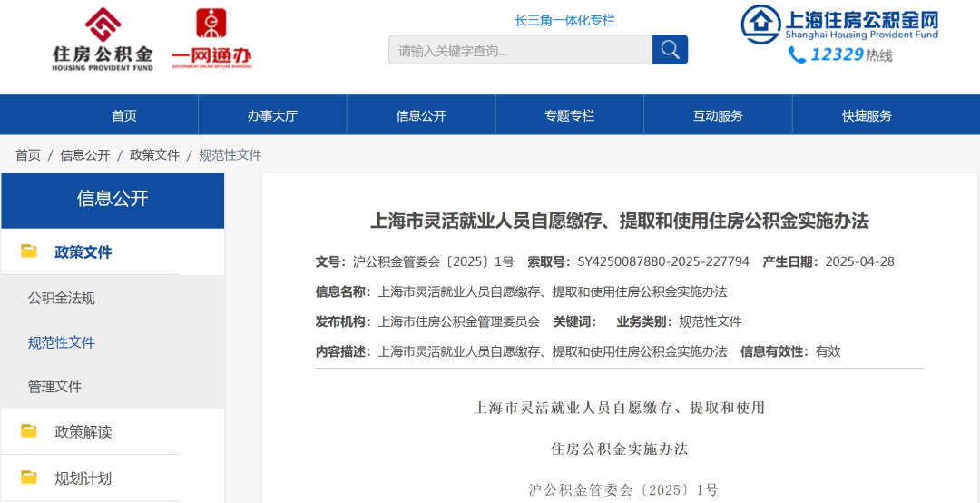Click 信息公开 in the breadcrumb
The image size is (980, 503).
pos(85,155)
